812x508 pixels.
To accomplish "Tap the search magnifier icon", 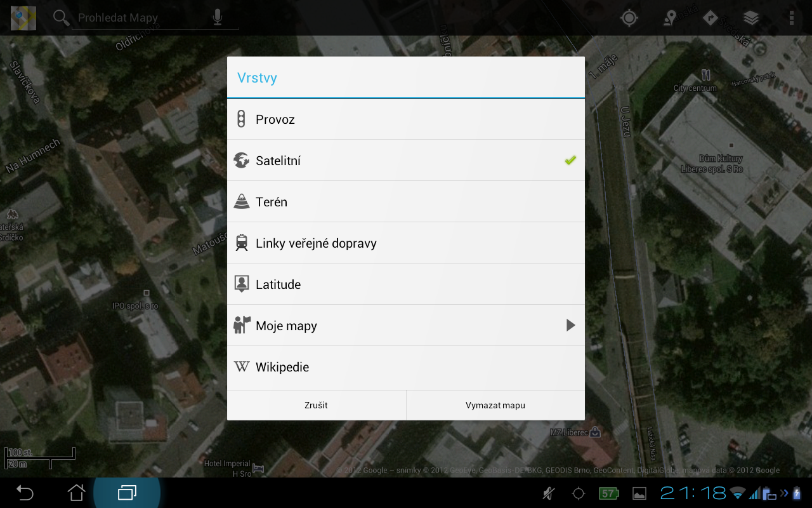I will coord(61,18).
